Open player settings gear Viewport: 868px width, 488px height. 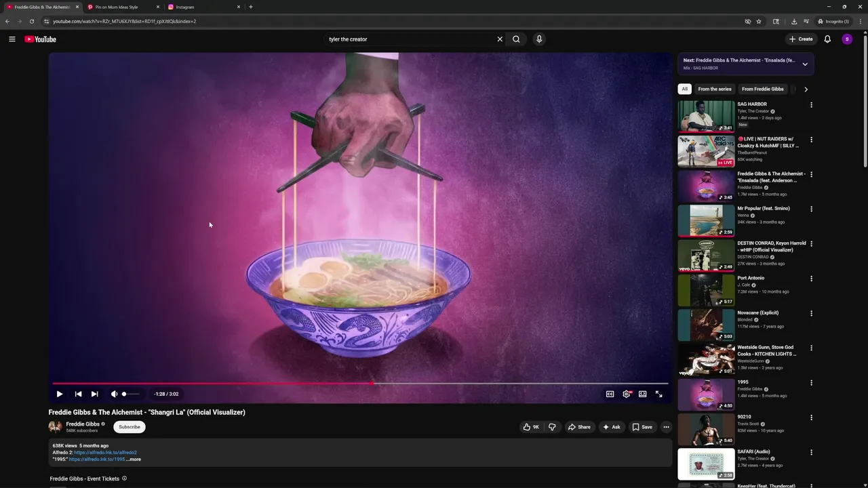[x=627, y=394]
